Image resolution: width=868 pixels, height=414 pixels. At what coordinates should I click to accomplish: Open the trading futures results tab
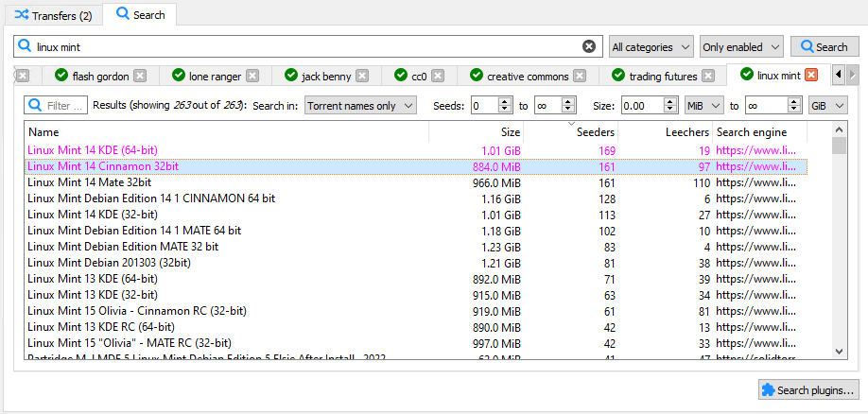663,76
